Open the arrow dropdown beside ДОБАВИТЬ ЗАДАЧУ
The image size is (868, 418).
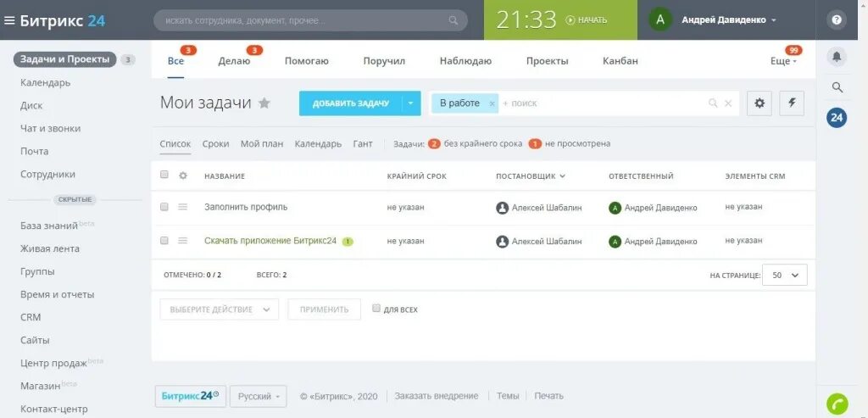click(411, 103)
